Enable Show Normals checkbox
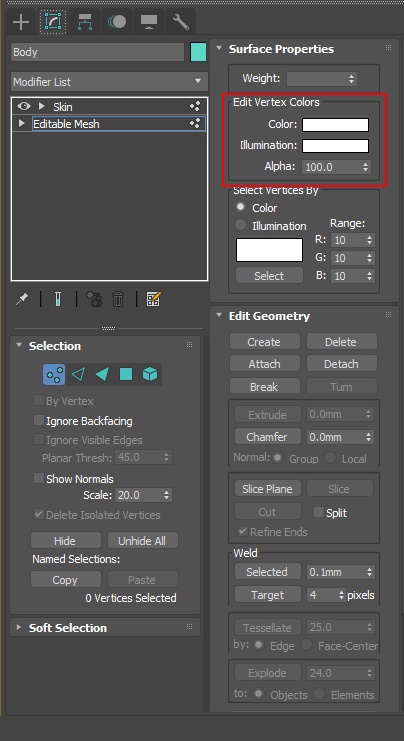404x741 pixels. pos(39,478)
